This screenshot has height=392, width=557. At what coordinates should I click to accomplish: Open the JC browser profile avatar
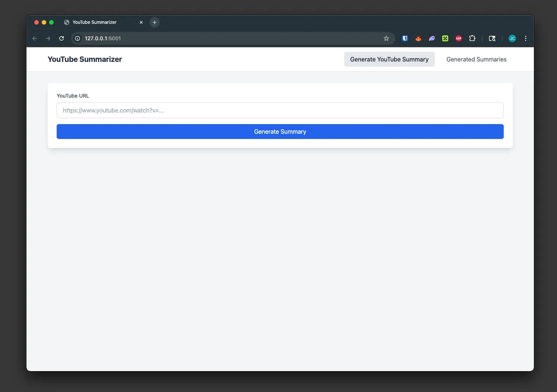(512, 38)
